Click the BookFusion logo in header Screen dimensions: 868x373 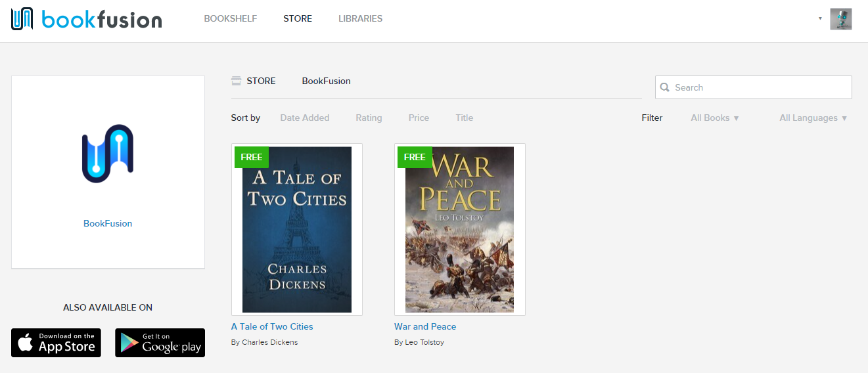coord(86,19)
